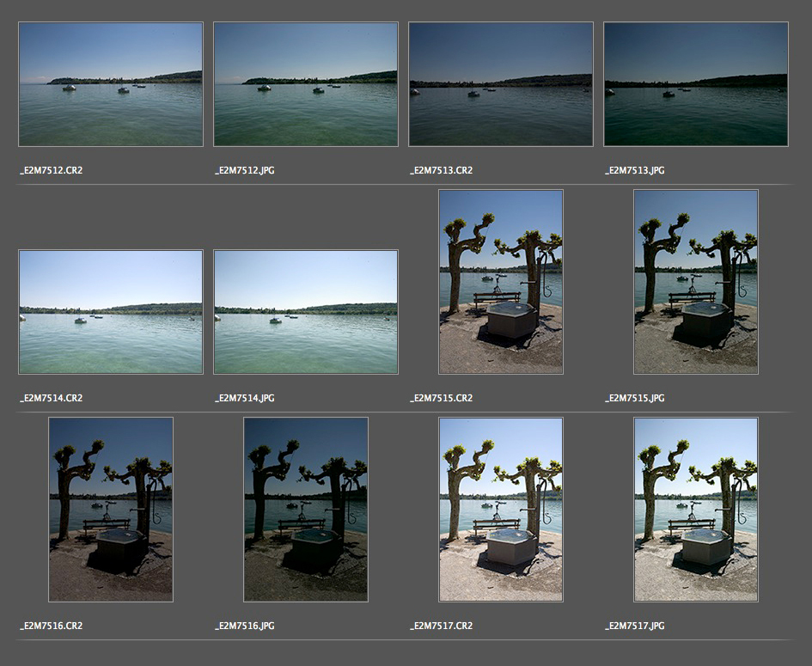Screen dimensions: 812x666
Task: Click the _E2M7516.CR2 filename text
Action: tap(52, 626)
